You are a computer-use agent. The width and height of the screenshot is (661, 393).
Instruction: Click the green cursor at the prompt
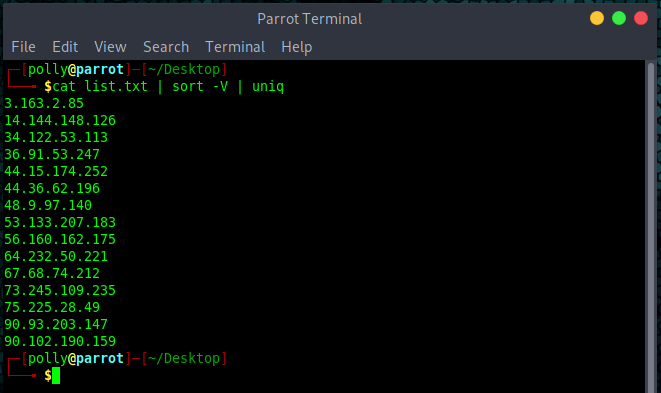(x=56, y=375)
